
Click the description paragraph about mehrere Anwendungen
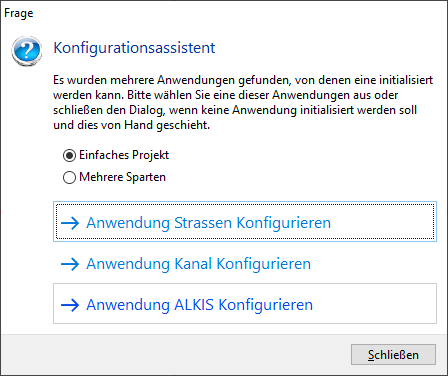[243, 102]
